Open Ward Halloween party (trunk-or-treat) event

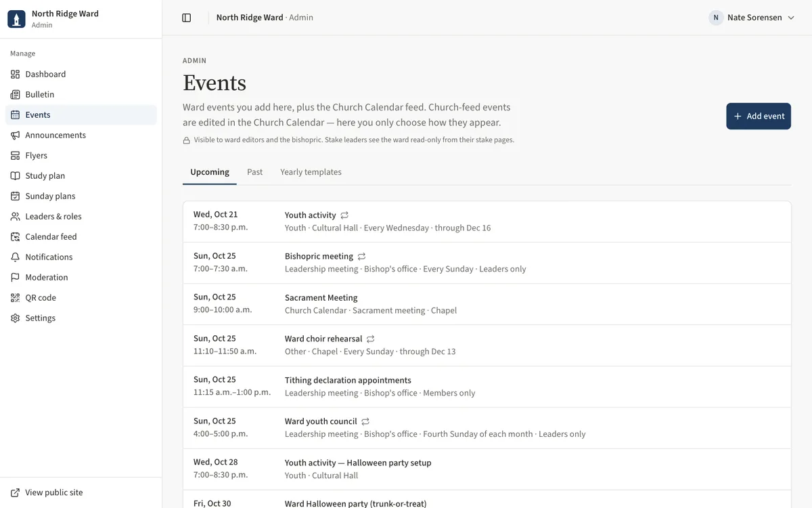click(355, 504)
